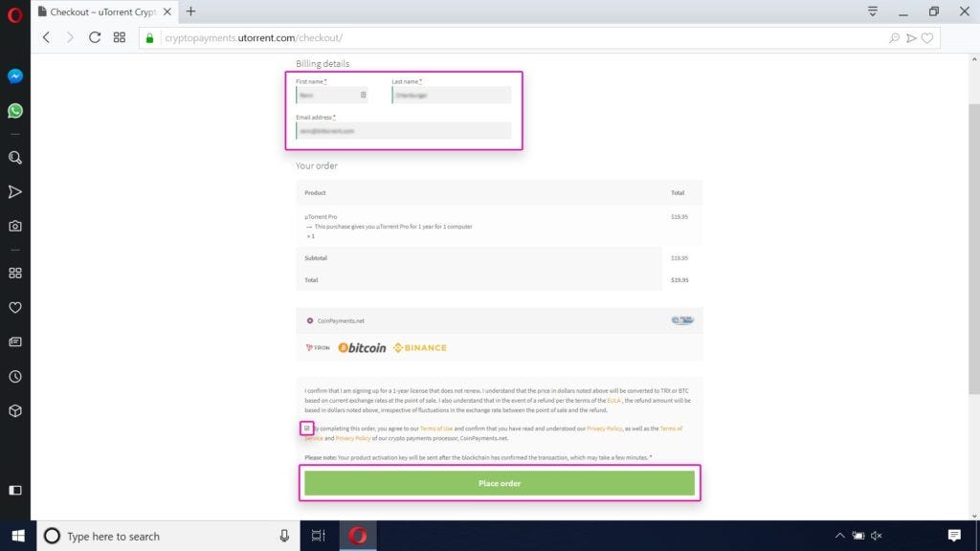Click the battery tray icon
The width and height of the screenshot is (980, 551).
tap(858, 536)
